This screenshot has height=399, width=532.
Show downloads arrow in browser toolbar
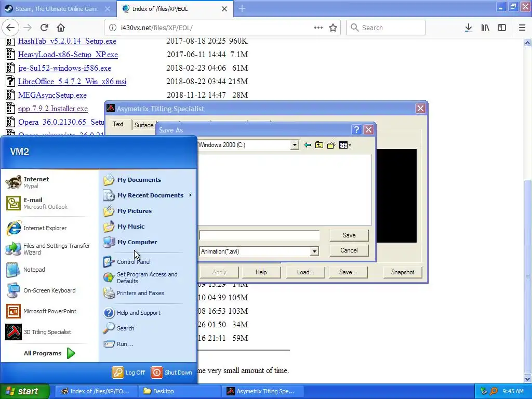click(x=468, y=28)
